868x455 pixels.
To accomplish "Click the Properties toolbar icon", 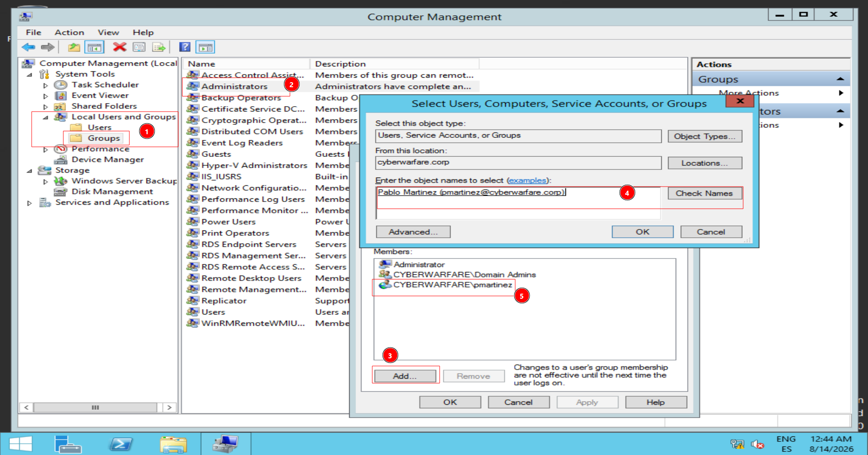I will [139, 47].
